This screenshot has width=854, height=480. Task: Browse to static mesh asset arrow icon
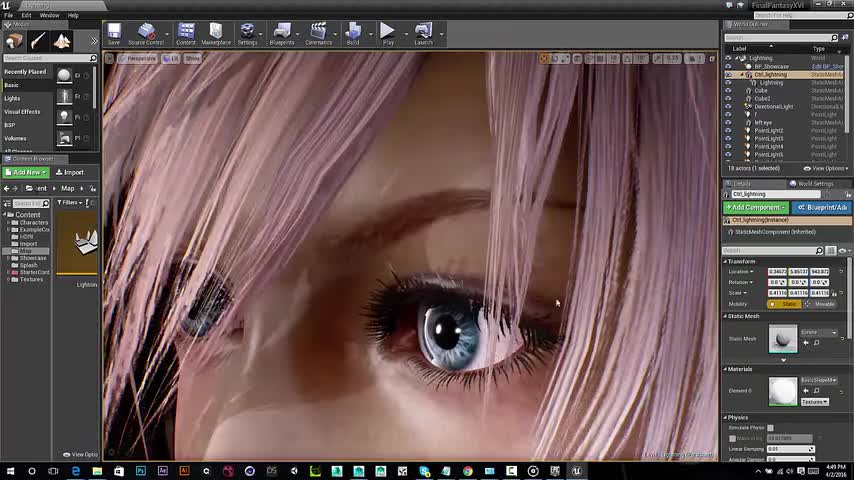[x=806, y=343]
